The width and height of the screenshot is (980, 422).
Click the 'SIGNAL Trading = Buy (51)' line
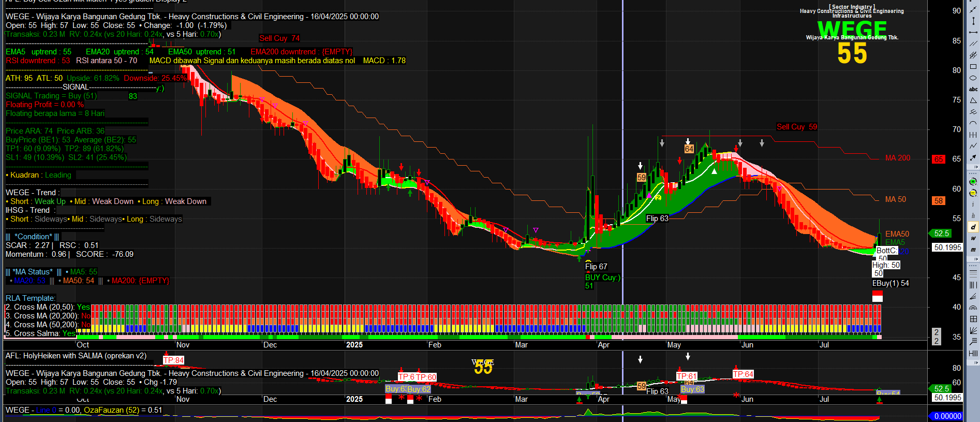[x=51, y=96]
